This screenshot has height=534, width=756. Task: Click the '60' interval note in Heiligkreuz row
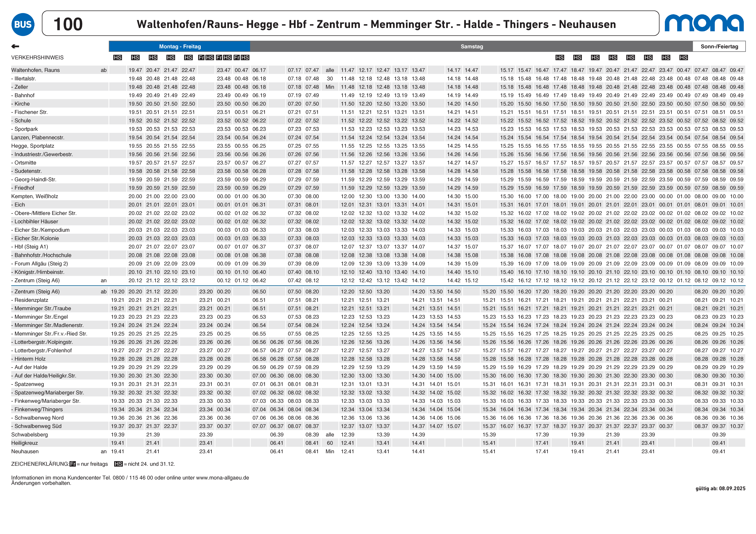point(330,443)
